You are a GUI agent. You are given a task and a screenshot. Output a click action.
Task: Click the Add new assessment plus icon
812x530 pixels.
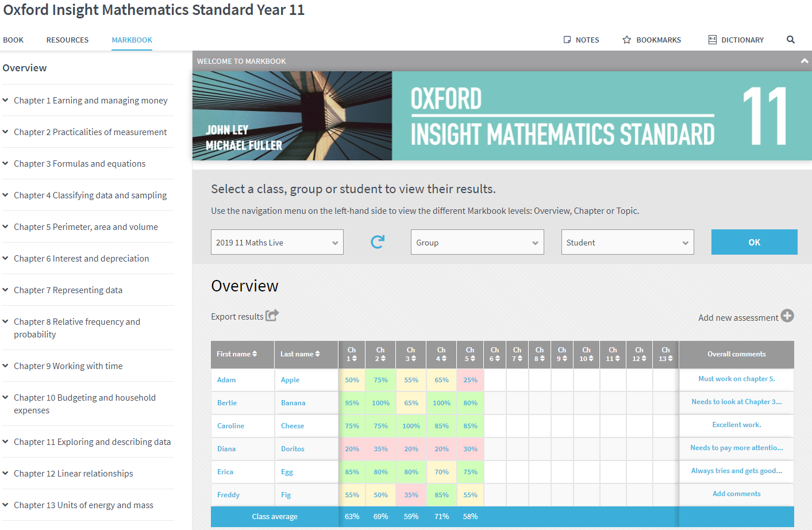[x=787, y=316]
